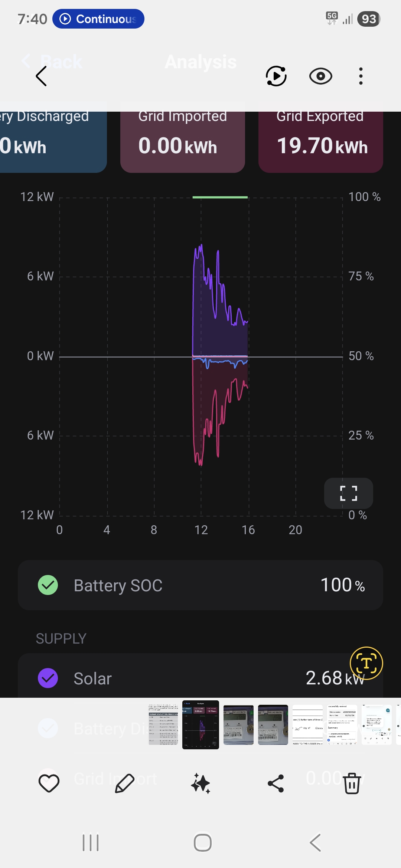Tap the back arrow in gallery header
The height and width of the screenshot is (868, 401).
(x=41, y=76)
